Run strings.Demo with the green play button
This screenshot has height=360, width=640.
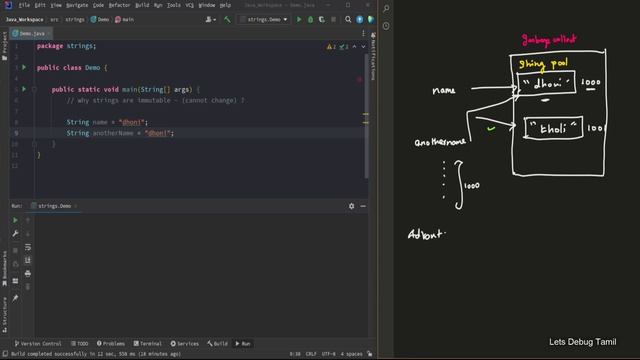pyautogui.click(x=299, y=19)
